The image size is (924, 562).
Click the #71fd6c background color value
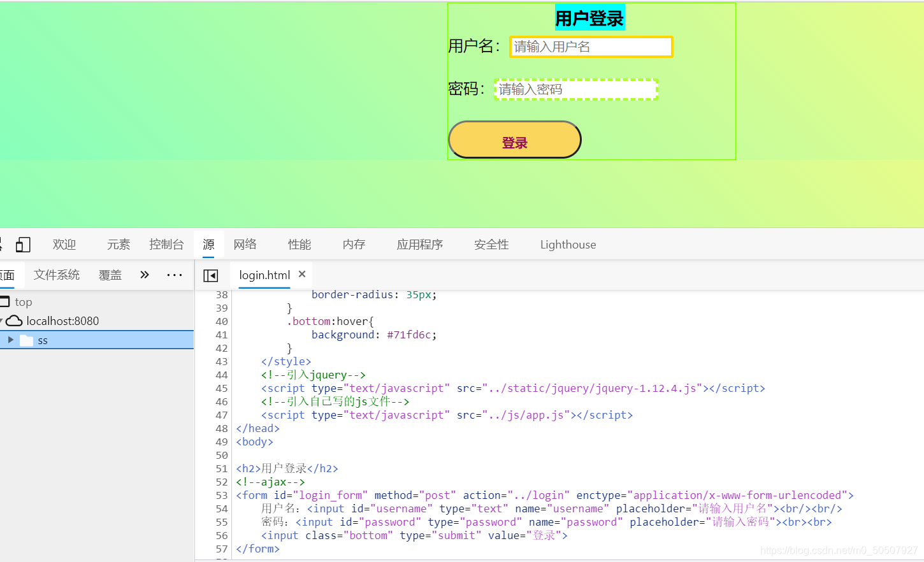[x=409, y=335]
